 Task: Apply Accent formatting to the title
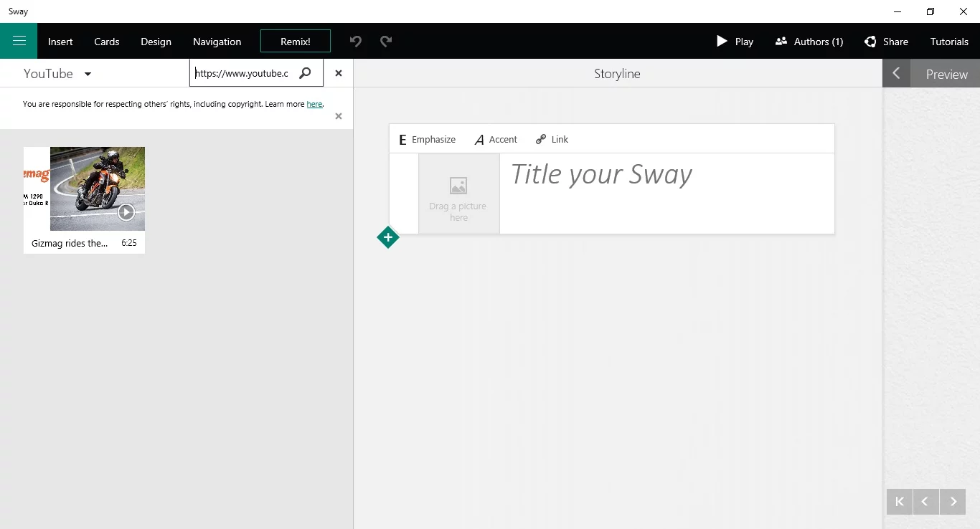tap(496, 139)
